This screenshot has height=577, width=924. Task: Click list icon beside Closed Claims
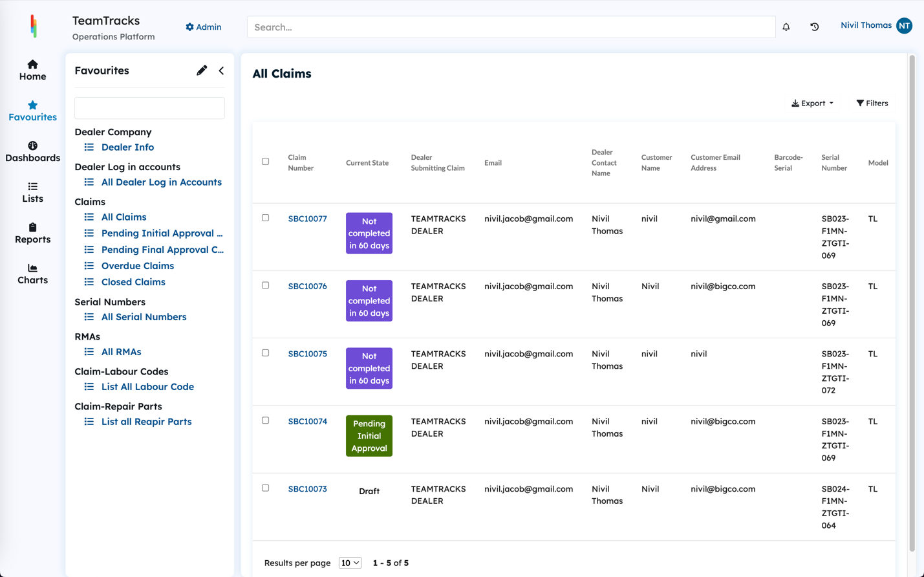tap(89, 282)
